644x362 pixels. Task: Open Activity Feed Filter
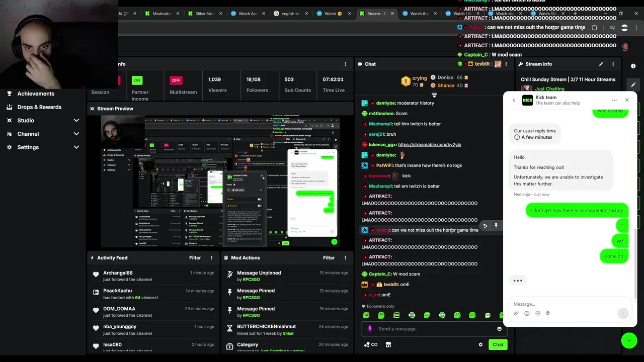coord(195,258)
